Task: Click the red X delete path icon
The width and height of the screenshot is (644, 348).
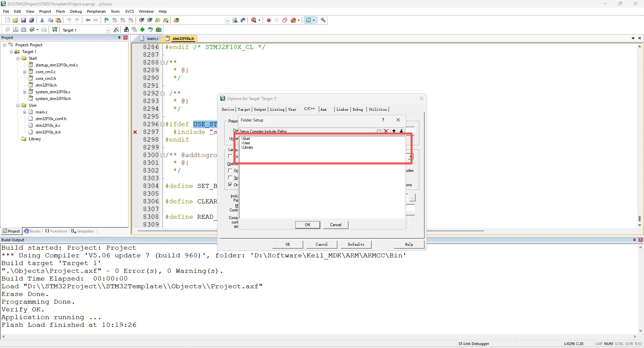Action: (386, 131)
